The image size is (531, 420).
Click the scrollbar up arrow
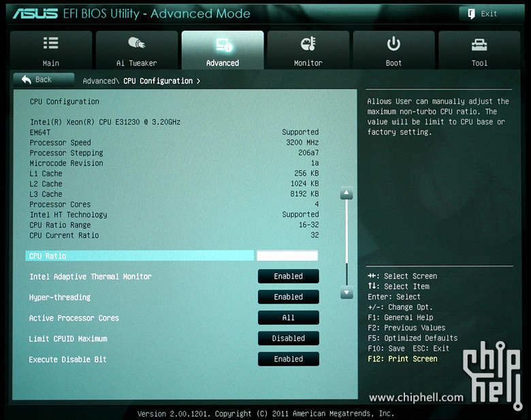(x=347, y=193)
